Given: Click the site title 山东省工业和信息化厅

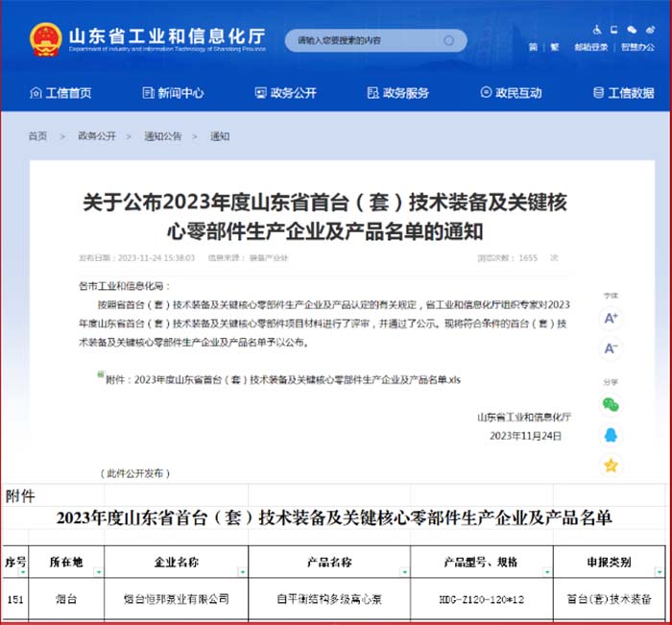Looking at the screenshot, I should tap(167, 36).
